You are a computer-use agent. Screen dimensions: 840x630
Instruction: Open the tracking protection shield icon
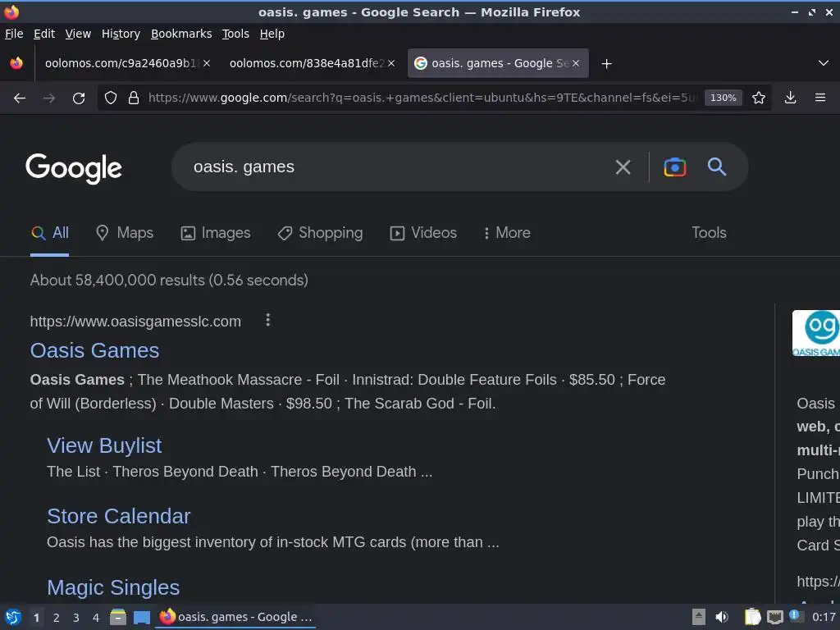point(111,98)
